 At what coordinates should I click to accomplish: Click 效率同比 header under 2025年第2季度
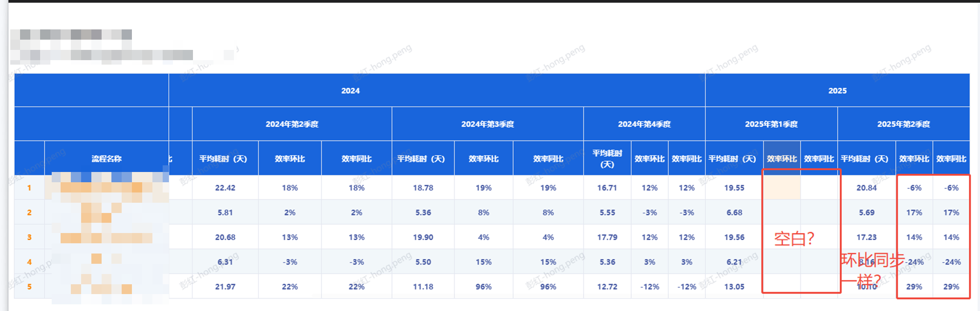[951, 158]
